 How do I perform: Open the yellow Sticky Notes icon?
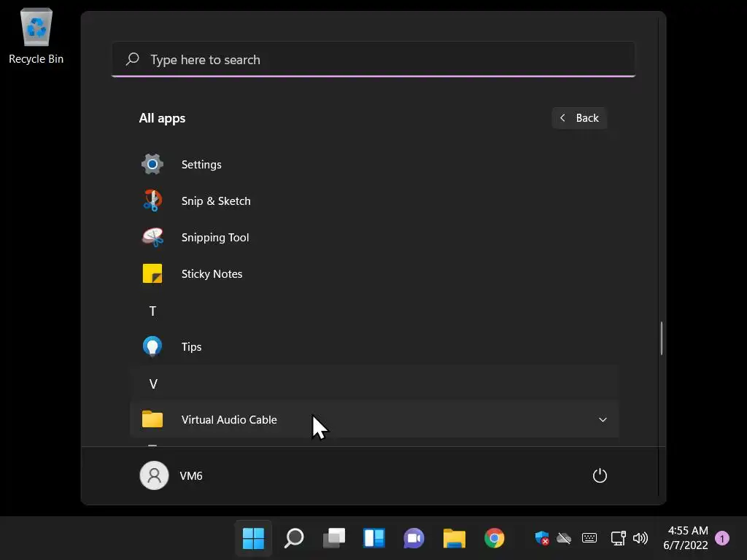tap(152, 274)
